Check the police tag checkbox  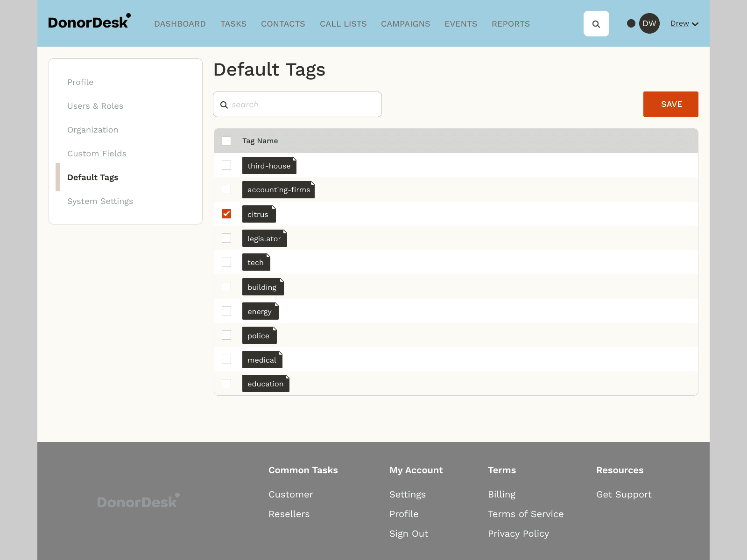226,335
